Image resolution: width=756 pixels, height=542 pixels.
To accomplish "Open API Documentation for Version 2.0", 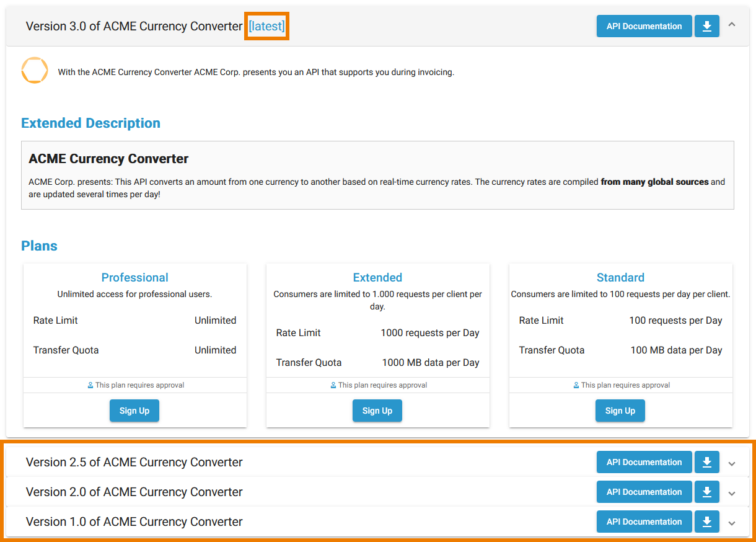I will pyautogui.click(x=644, y=492).
